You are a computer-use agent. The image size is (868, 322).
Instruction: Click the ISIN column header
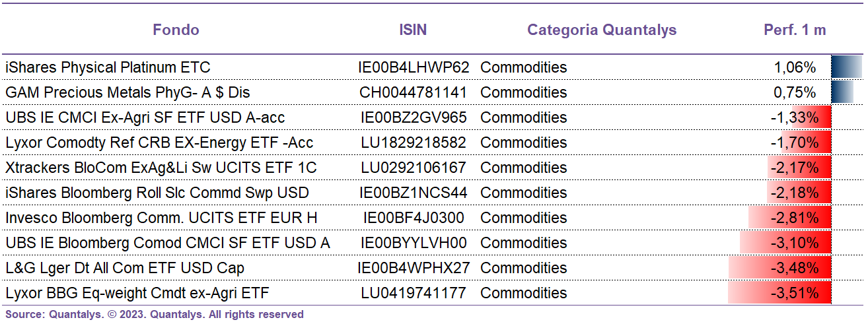413,30
